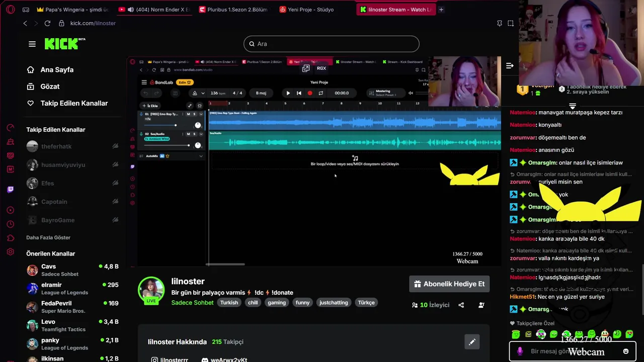644x362 pixels.
Task: Expand track 02 options chevron
Action: 201,134
